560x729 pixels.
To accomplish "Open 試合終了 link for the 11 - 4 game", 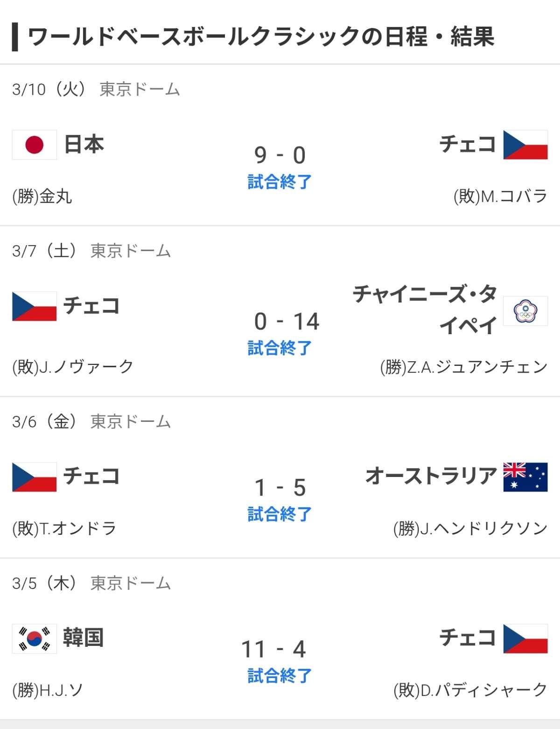I will click(x=280, y=676).
